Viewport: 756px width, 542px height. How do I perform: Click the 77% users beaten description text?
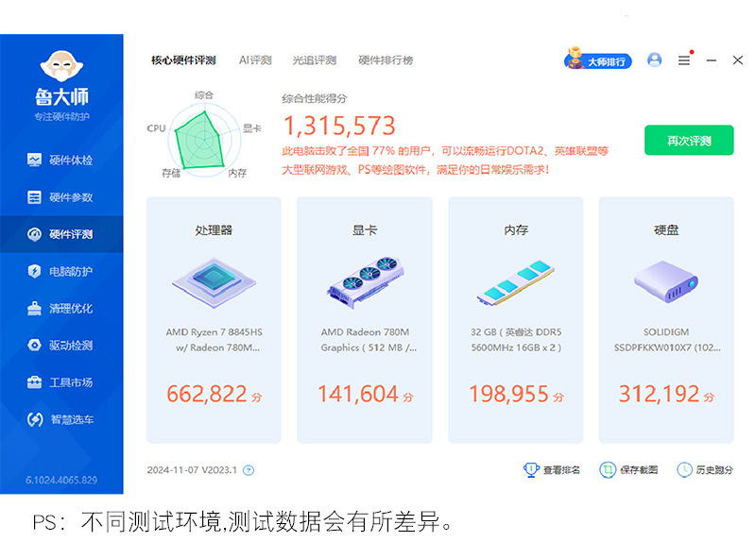(444, 161)
